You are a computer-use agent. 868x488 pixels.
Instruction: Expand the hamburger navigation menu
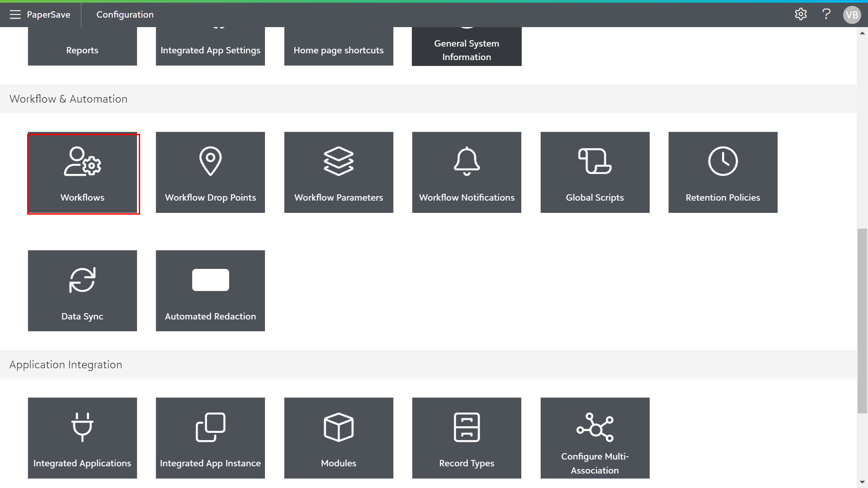tap(15, 14)
